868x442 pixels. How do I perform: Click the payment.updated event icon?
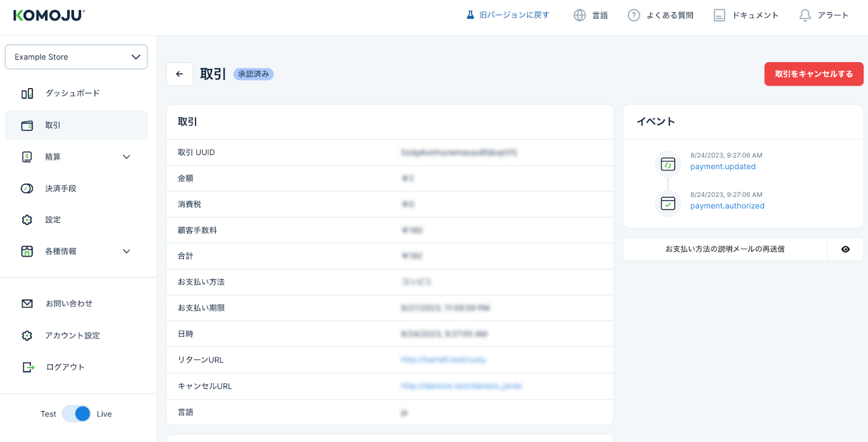[x=668, y=164]
